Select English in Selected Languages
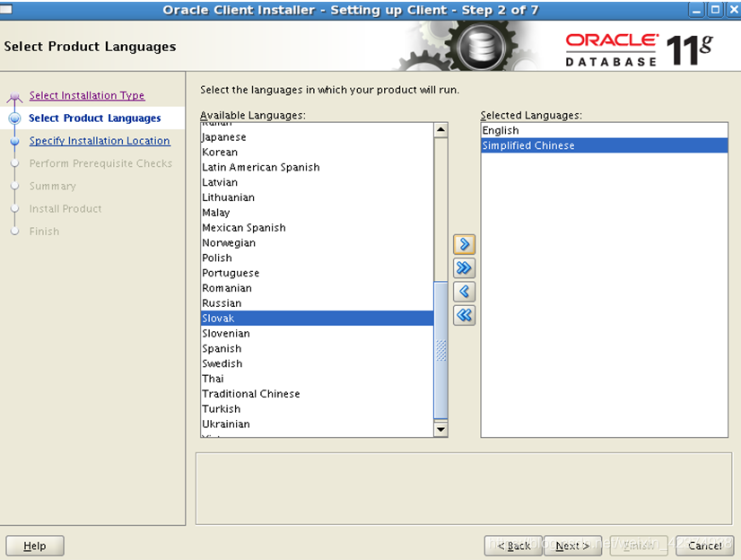 pos(605,130)
